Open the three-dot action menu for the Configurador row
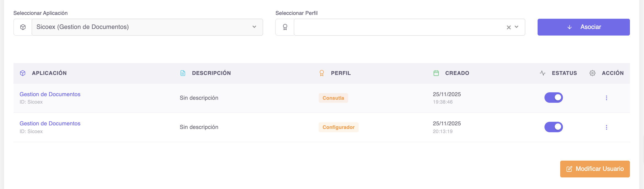The height and width of the screenshot is (189, 644). pyautogui.click(x=607, y=127)
